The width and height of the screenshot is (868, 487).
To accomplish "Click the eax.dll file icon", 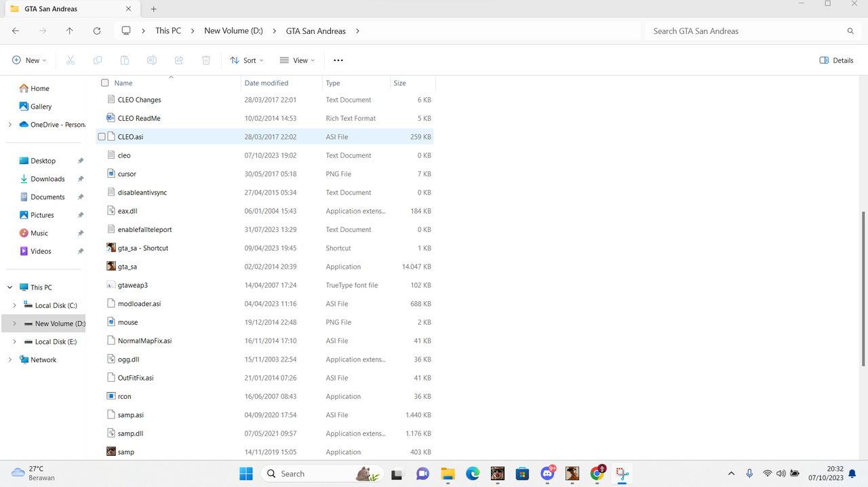I will pyautogui.click(x=111, y=211).
